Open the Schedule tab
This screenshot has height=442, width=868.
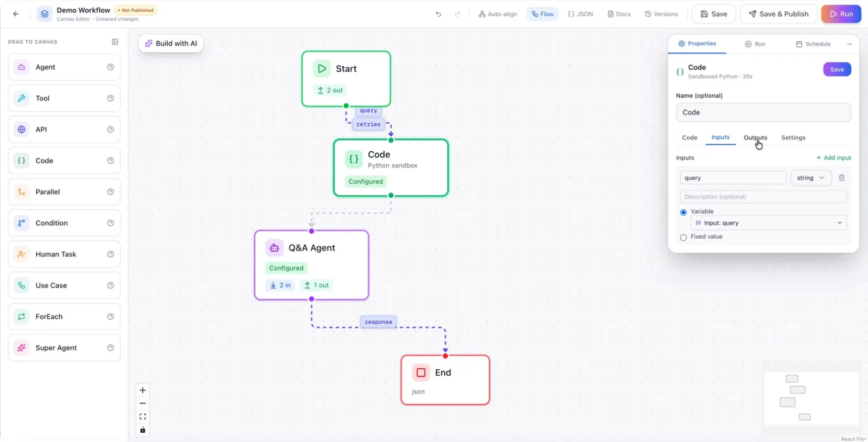click(x=813, y=44)
